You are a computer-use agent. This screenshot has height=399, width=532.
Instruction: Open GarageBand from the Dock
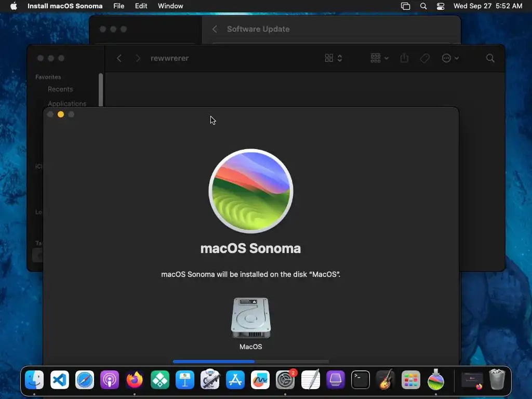[385, 379]
